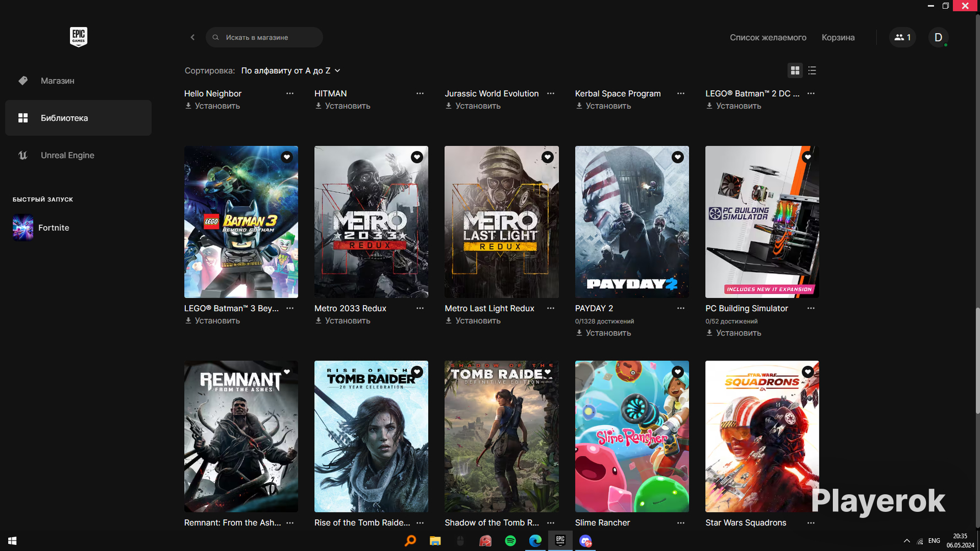980x551 pixels.
Task: Open the user profile avatar D
Action: [x=938, y=37]
